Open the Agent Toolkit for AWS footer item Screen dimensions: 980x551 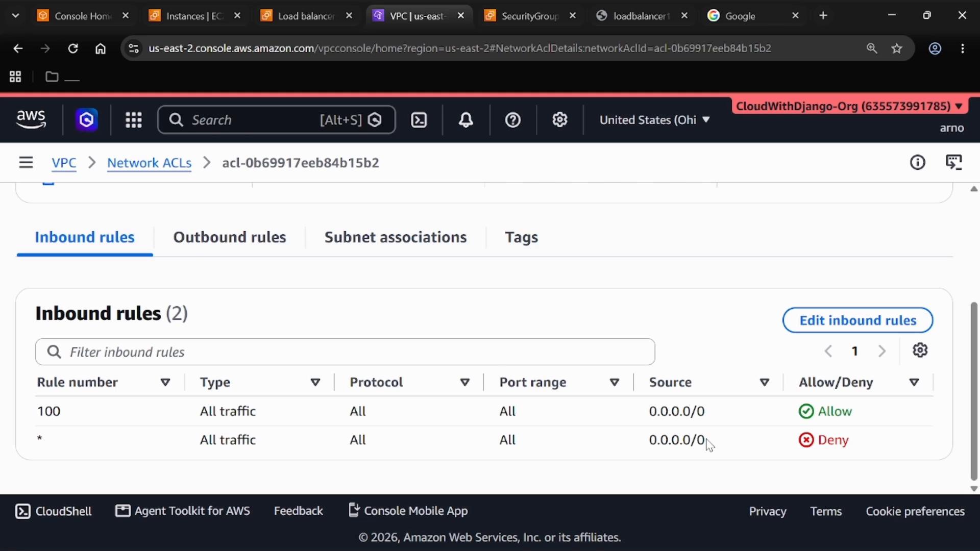pyautogui.click(x=183, y=511)
